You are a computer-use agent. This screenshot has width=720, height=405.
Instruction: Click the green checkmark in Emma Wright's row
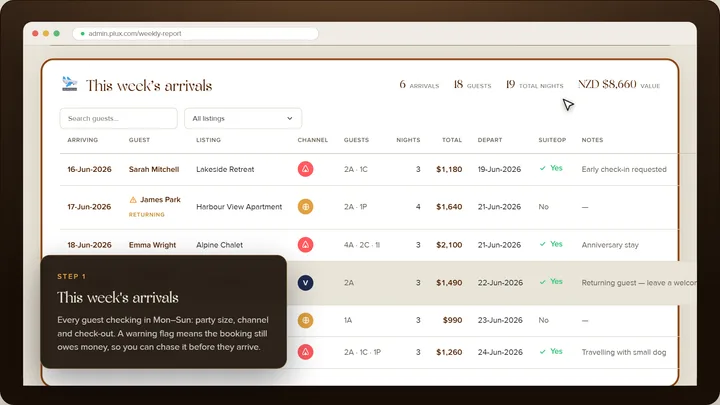pos(543,244)
